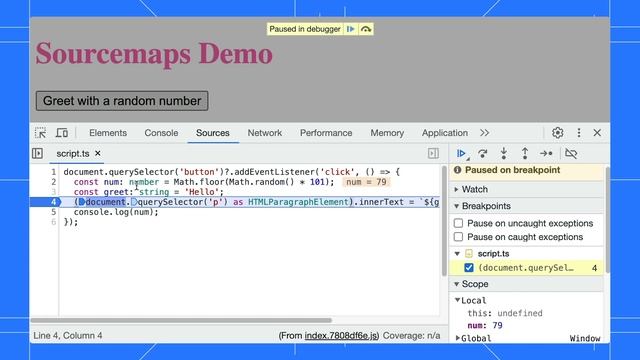Image resolution: width=640 pixels, height=360 pixels.
Task: Hide the debugger sidebar pane
Action: coord(433,153)
